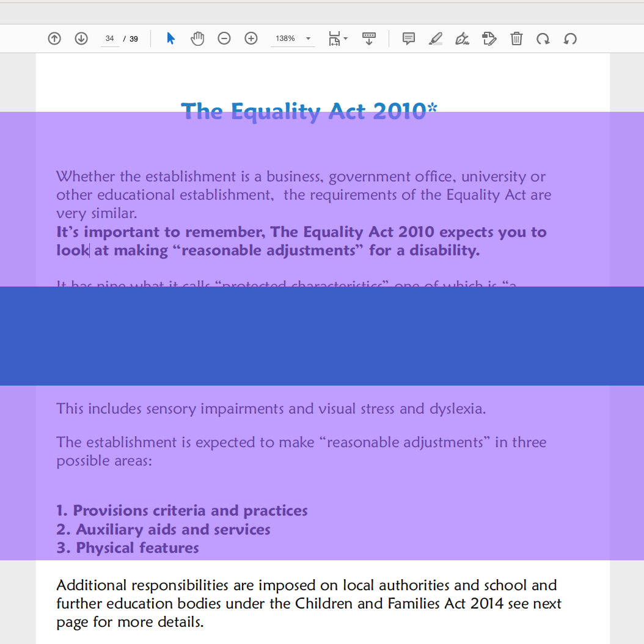
Task: Go to next page with down arrow
Action: pyautogui.click(x=81, y=38)
